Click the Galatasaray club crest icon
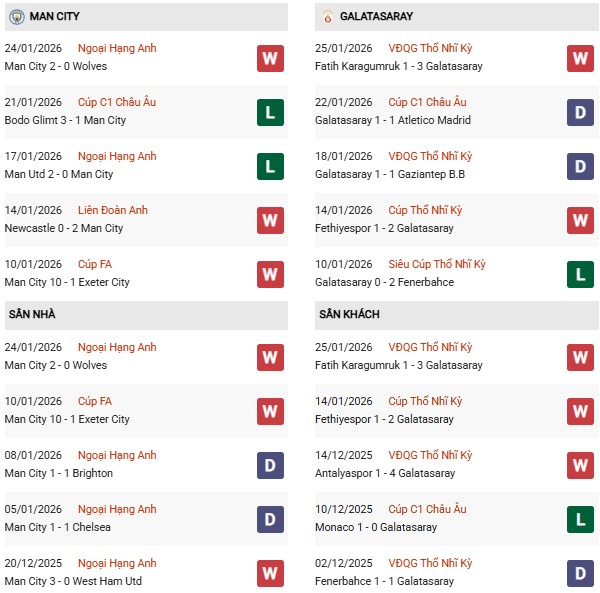Viewport: 600px width, 593px height. pyautogui.click(x=328, y=17)
